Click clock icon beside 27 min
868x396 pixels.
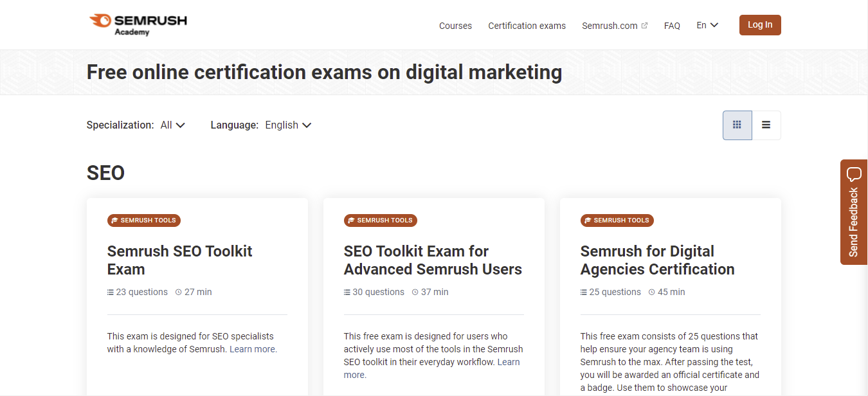coord(179,292)
